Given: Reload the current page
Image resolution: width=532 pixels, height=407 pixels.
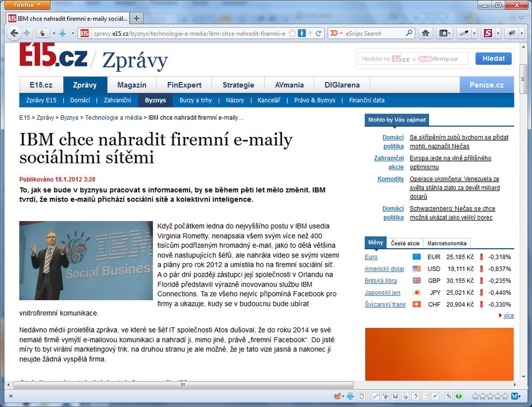Looking at the screenshot, I should point(318,33).
